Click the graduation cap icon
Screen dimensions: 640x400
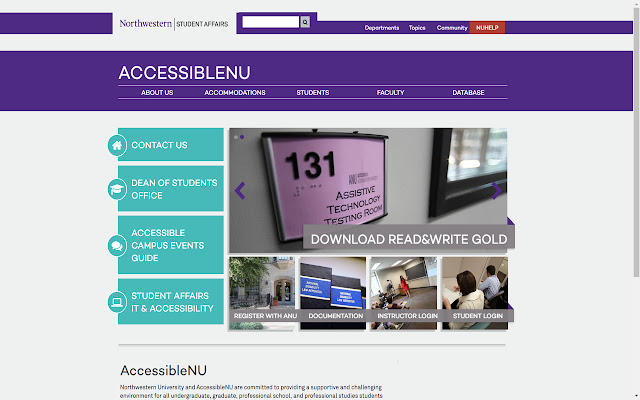pos(117,189)
